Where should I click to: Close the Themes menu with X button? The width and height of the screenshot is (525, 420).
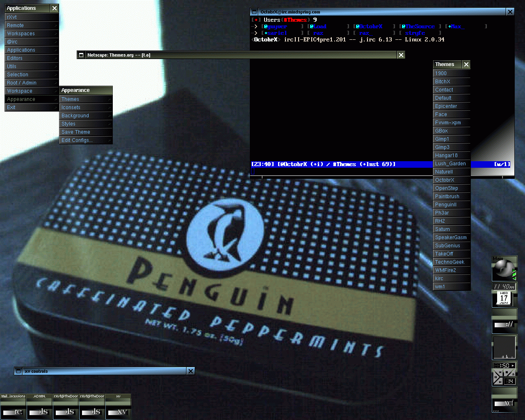[x=466, y=64]
